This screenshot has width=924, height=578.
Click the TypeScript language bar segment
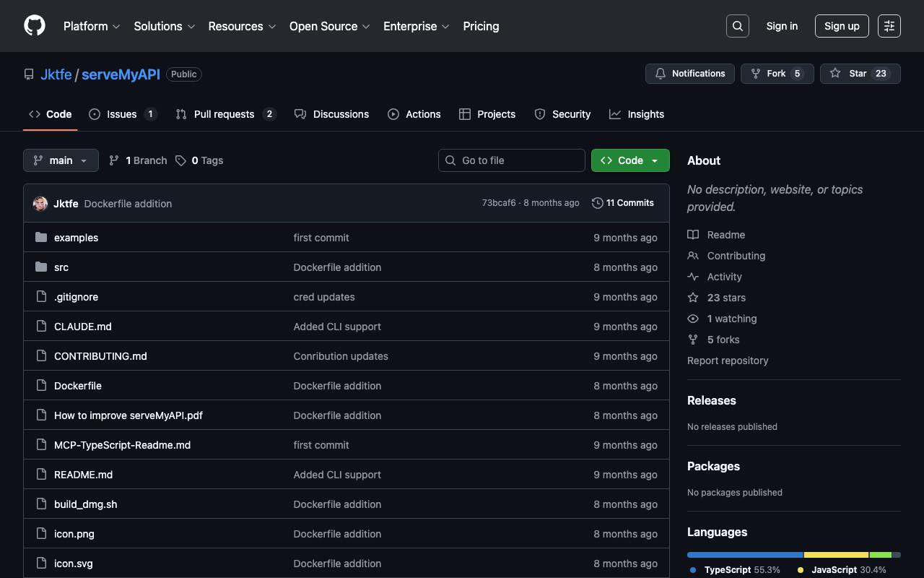(745, 555)
